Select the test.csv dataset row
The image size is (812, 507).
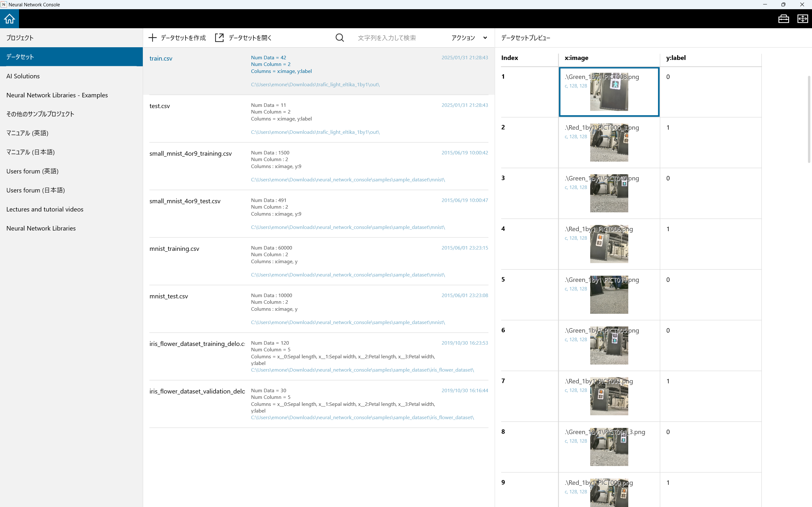point(160,106)
